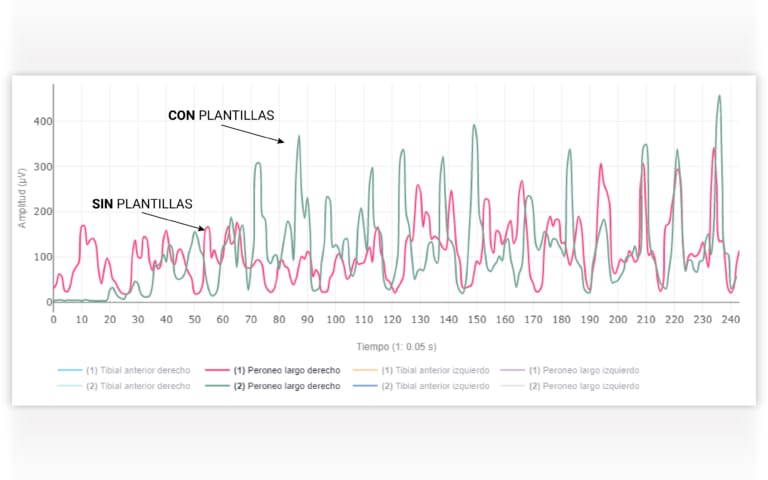Screen dimensions: 768x480
Task: Click the y-axis tick label 300
Action: 43,167
